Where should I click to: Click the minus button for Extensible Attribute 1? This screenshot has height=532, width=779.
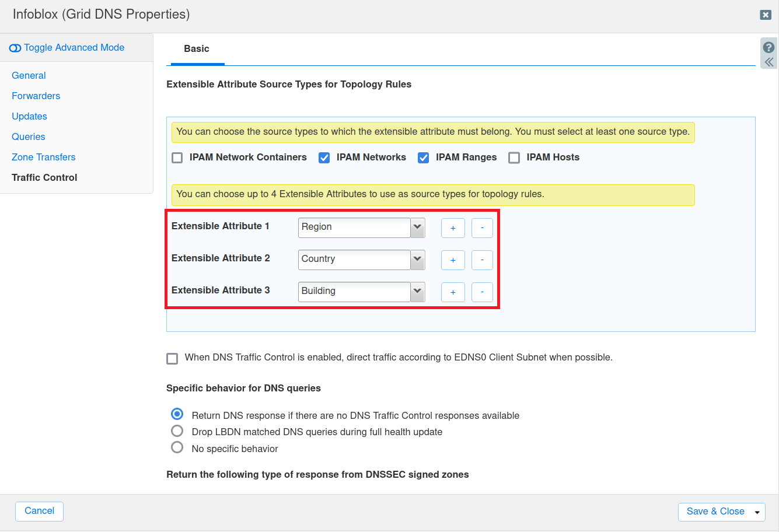point(482,228)
